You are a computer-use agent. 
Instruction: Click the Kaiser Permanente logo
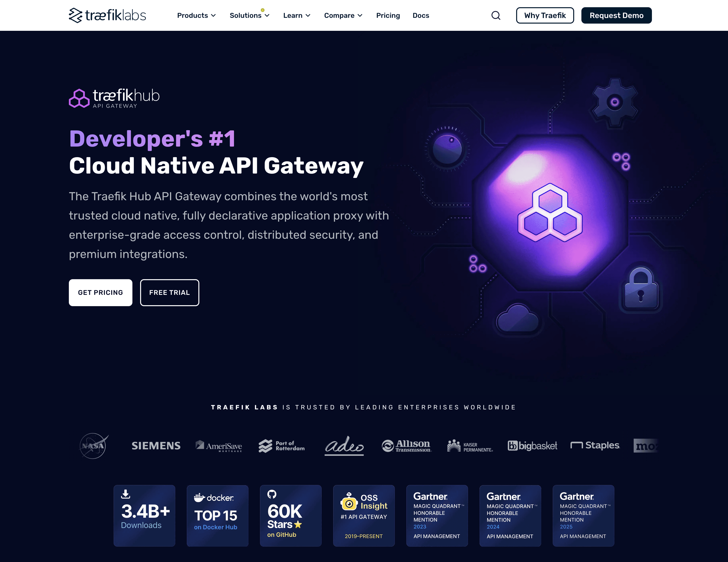470,446
